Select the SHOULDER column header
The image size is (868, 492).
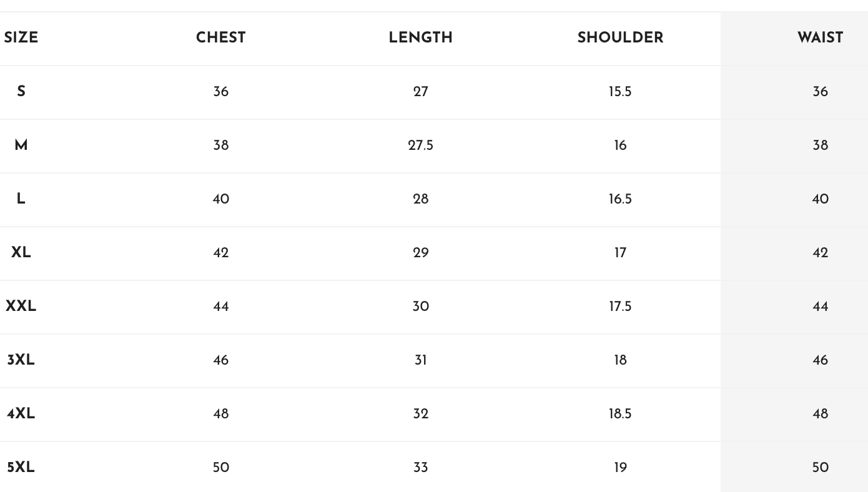tap(620, 37)
